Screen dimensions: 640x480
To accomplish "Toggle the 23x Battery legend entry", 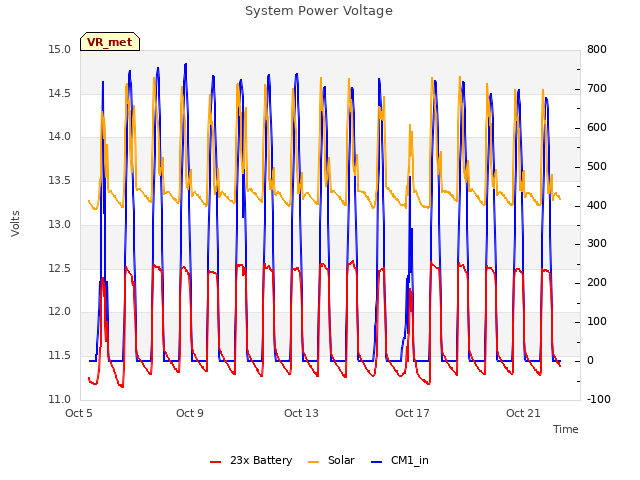I will [251, 460].
